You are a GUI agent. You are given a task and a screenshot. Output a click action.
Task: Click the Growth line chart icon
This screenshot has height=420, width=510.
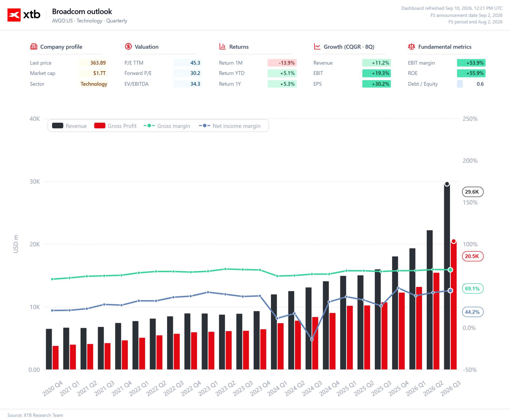pos(317,47)
